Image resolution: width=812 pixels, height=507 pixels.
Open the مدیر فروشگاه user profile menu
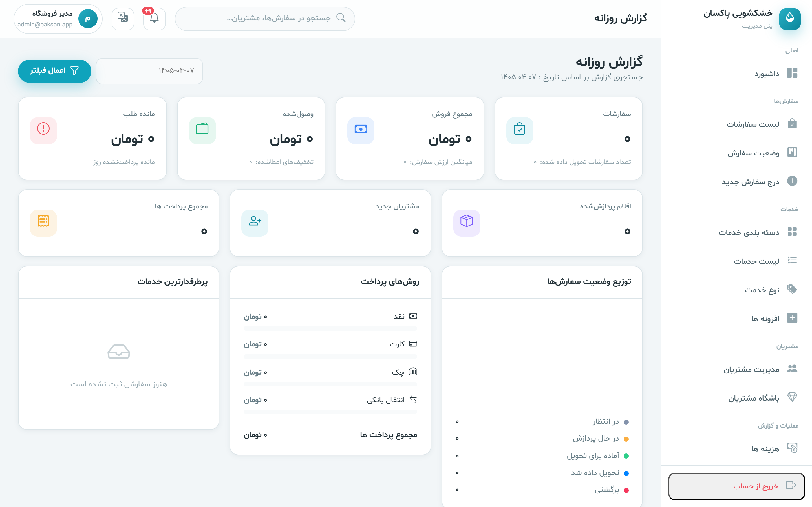pyautogui.click(x=58, y=19)
